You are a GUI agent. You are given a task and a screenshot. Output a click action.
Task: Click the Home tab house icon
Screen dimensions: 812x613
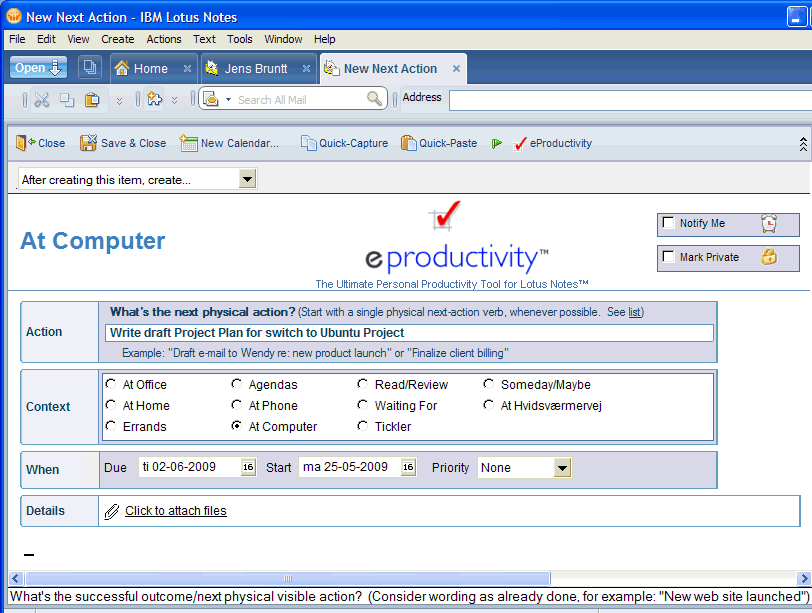tap(122, 68)
